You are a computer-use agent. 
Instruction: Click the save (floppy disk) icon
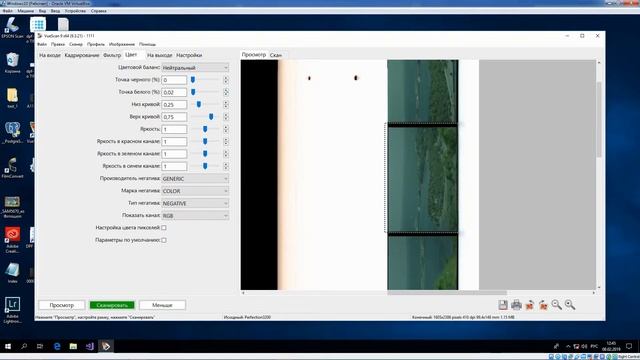[503, 305]
